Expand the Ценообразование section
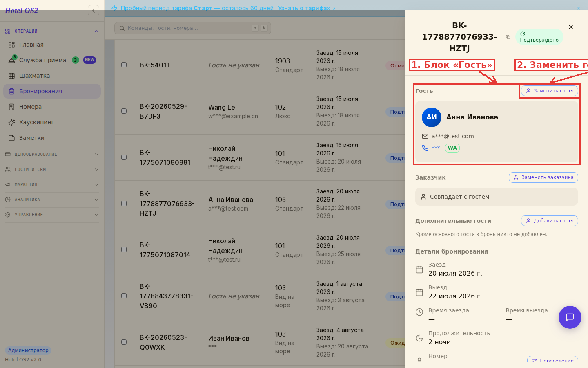 coord(51,154)
